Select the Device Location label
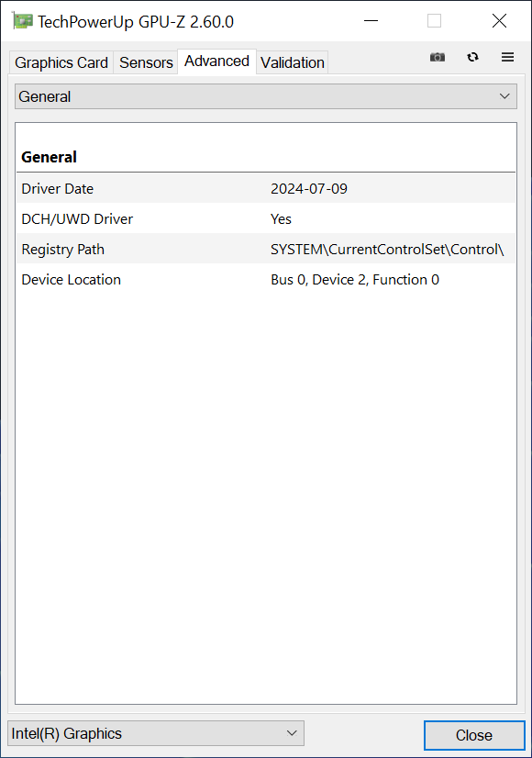532x758 pixels. [x=71, y=279]
